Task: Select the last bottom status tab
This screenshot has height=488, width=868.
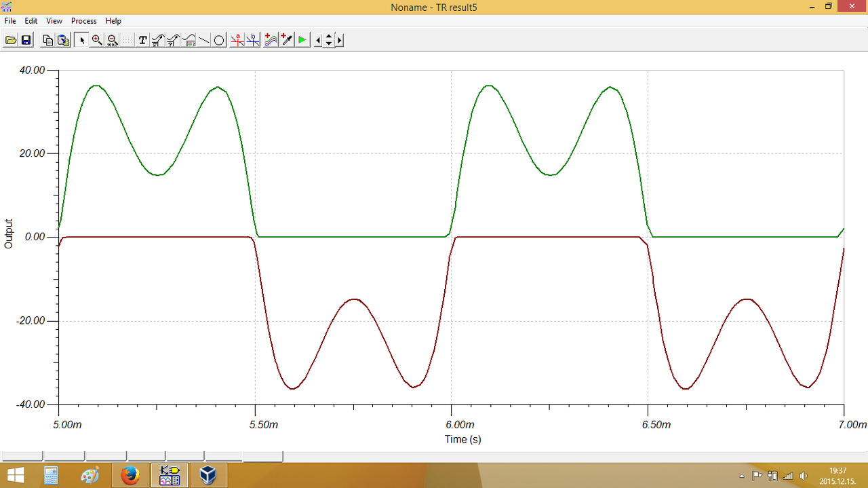Action: point(262,457)
